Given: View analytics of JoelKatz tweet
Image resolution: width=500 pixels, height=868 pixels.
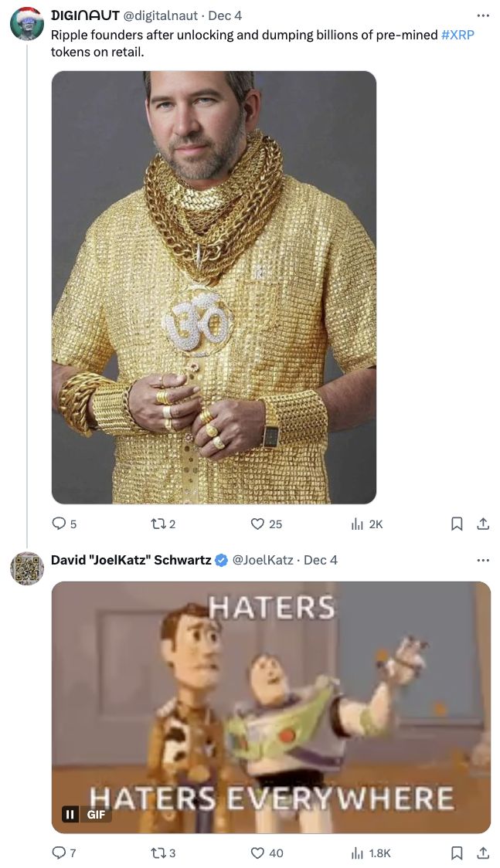Looking at the screenshot, I should [358, 853].
